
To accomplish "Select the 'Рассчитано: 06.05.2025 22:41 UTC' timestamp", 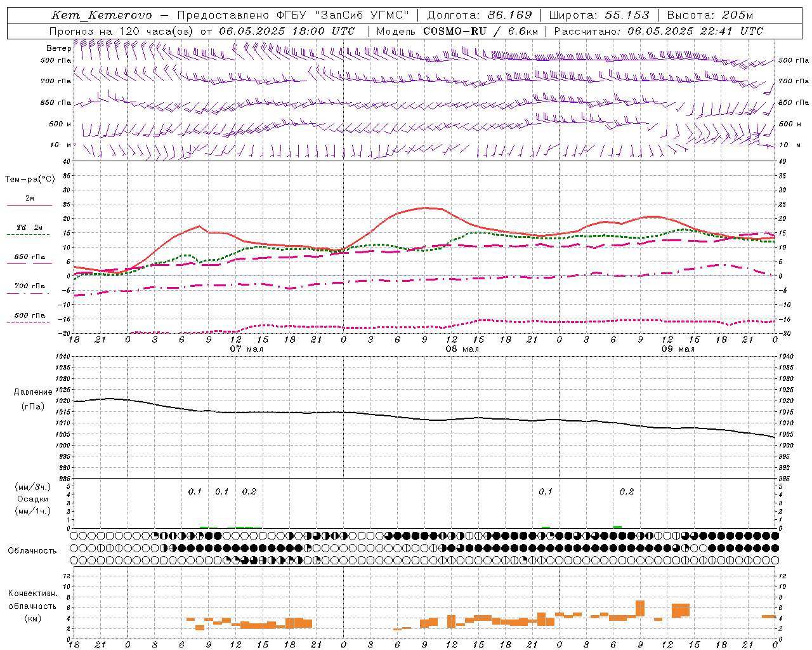I will (x=658, y=31).
